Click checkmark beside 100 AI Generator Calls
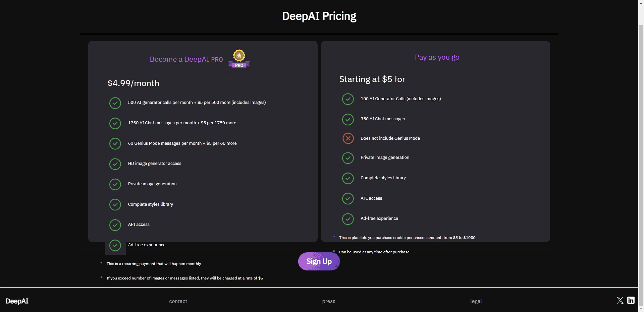 [x=348, y=99]
